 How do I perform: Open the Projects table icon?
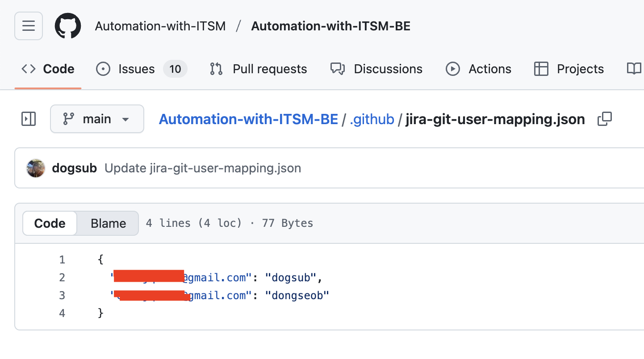(x=541, y=69)
